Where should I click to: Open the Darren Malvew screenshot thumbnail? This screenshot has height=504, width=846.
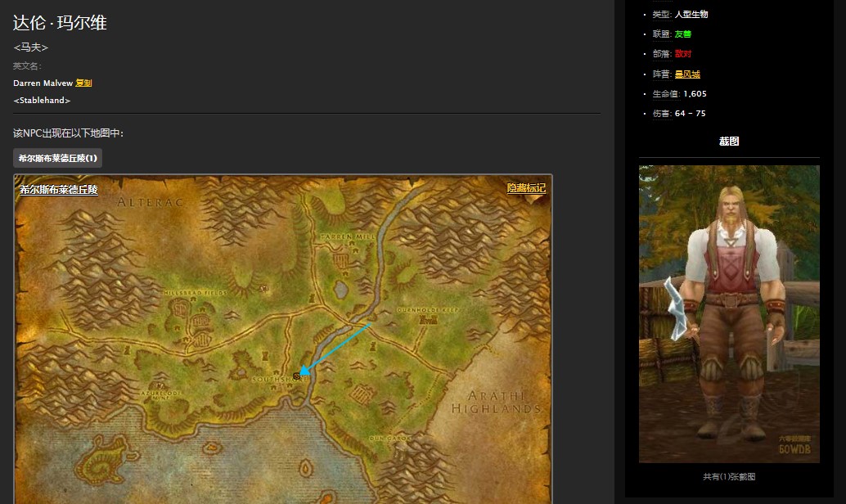pos(729,313)
